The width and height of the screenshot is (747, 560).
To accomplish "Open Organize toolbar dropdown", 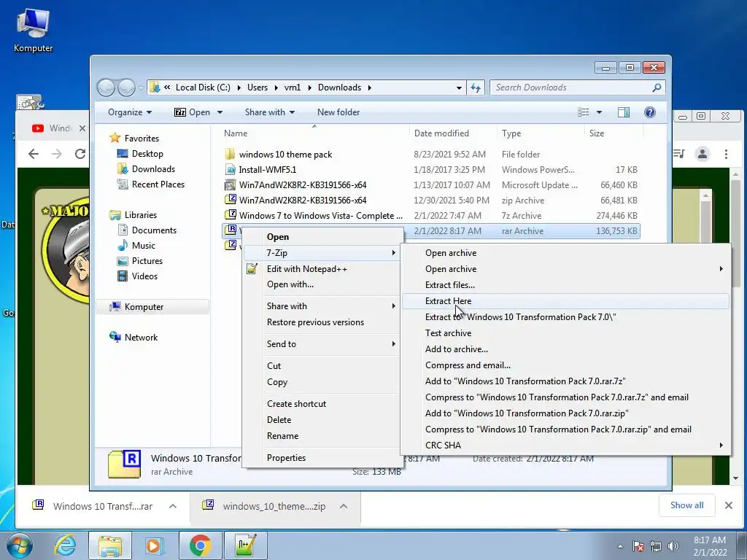I will point(130,112).
